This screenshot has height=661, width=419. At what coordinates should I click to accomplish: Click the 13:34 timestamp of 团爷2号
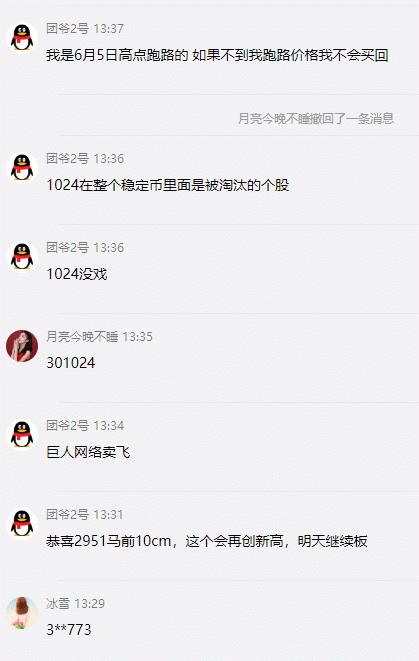pos(109,426)
